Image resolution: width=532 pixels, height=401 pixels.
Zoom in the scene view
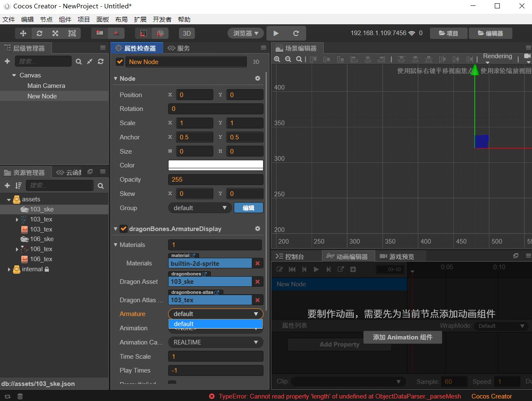[x=277, y=59]
